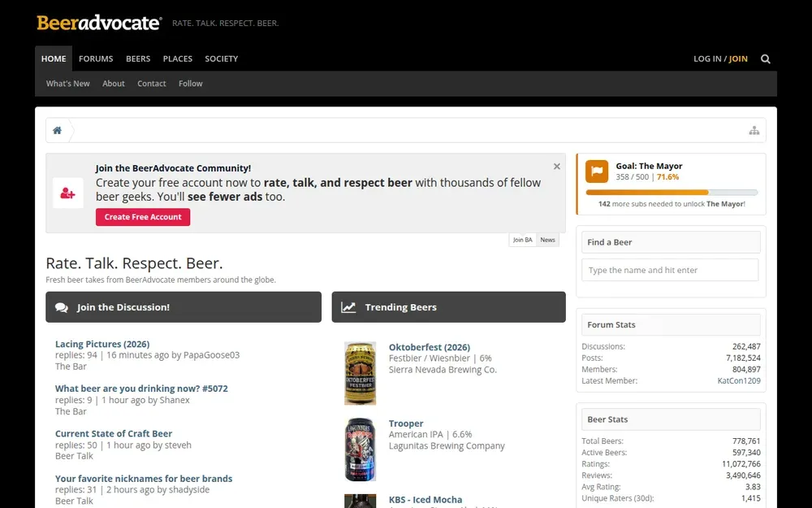The image size is (812, 508).
Task: Click the Reviews value 3,490,646
Action: (x=743, y=475)
